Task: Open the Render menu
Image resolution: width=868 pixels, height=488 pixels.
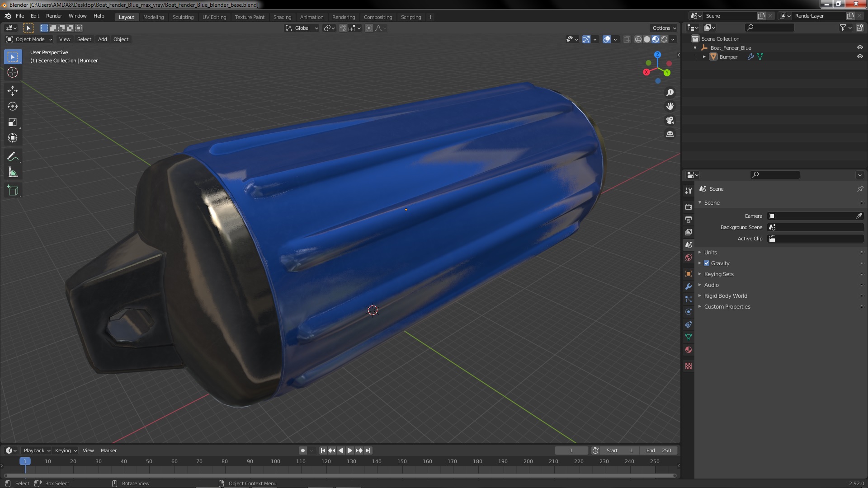Action: 54,16
